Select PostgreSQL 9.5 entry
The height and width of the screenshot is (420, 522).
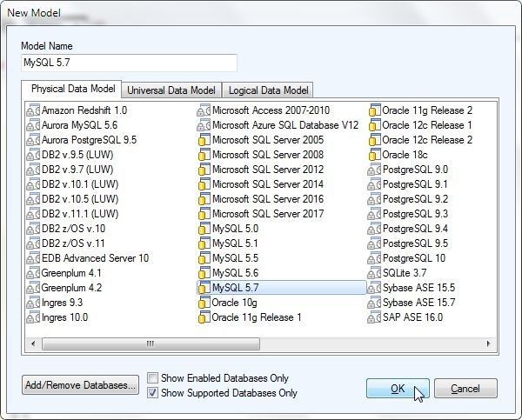pos(408,243)
